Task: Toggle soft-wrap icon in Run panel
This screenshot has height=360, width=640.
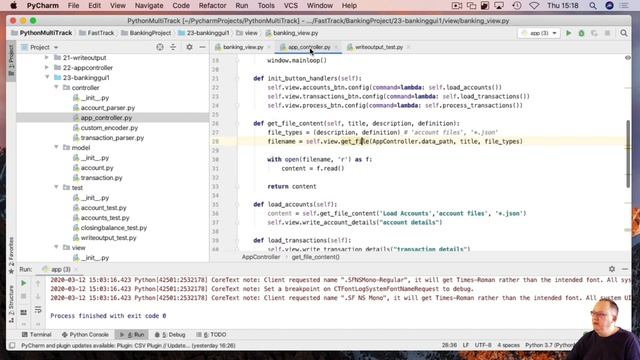Action: [x=38, y=310]
